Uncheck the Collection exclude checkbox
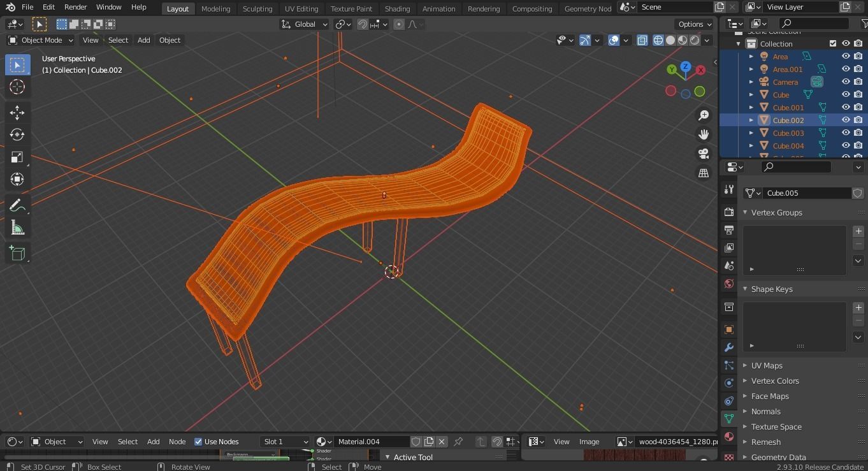This screenshot has height=471, width=868. pyautogui.click(x=833, y=43)
